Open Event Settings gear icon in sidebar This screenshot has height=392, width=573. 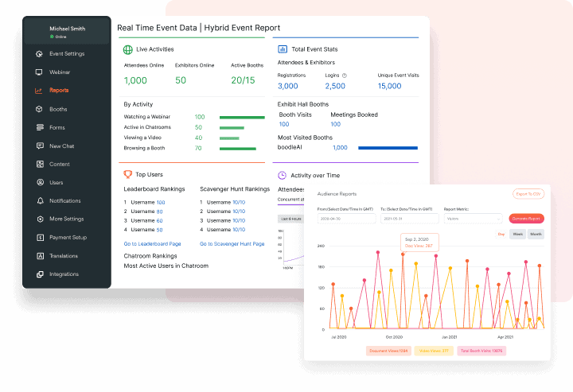tap(40, 54)
